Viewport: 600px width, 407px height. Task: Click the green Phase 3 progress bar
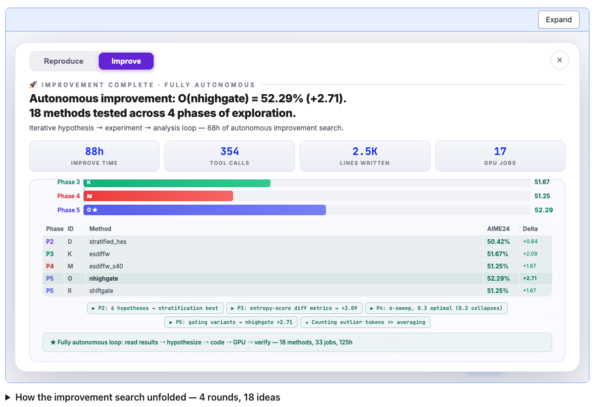click(x=177, y=182)
